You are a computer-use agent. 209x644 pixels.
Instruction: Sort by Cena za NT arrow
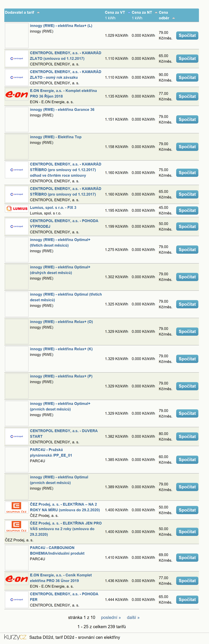[156, 13]
